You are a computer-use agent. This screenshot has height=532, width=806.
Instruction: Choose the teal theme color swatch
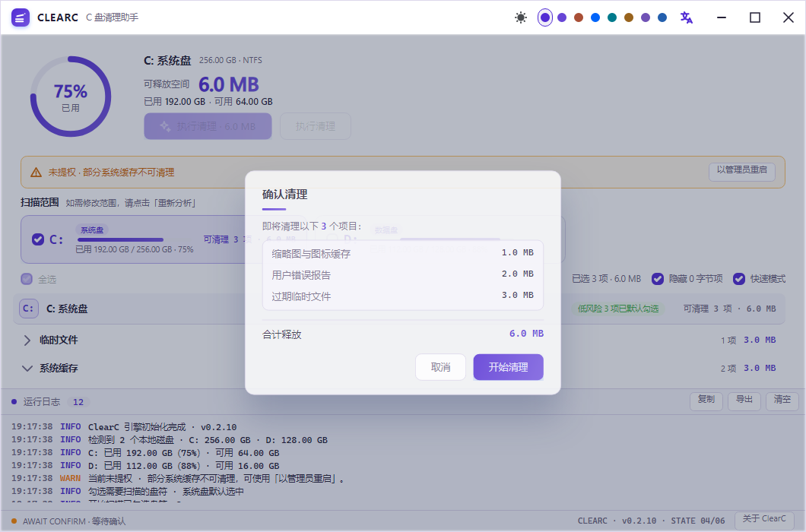point(612,17)
